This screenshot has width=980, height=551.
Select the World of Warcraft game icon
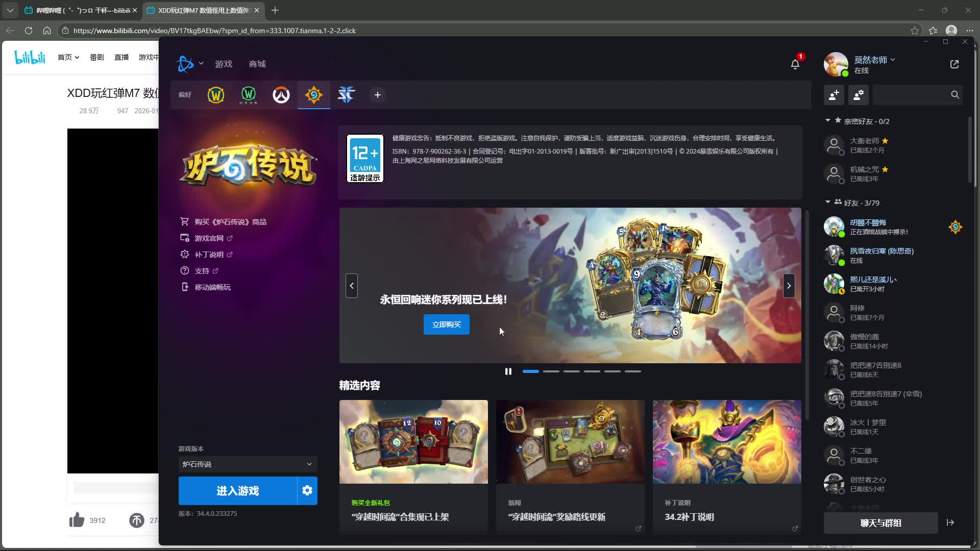click(x=216, y=95)
